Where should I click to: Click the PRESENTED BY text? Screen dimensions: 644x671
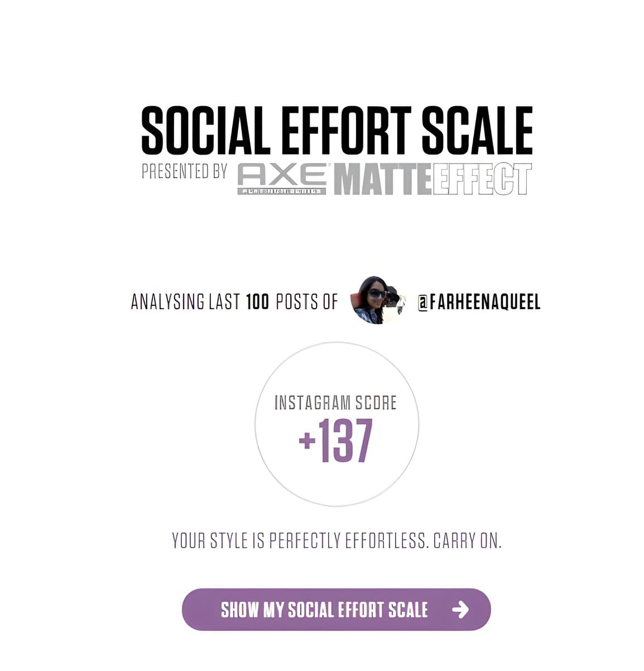184,171
